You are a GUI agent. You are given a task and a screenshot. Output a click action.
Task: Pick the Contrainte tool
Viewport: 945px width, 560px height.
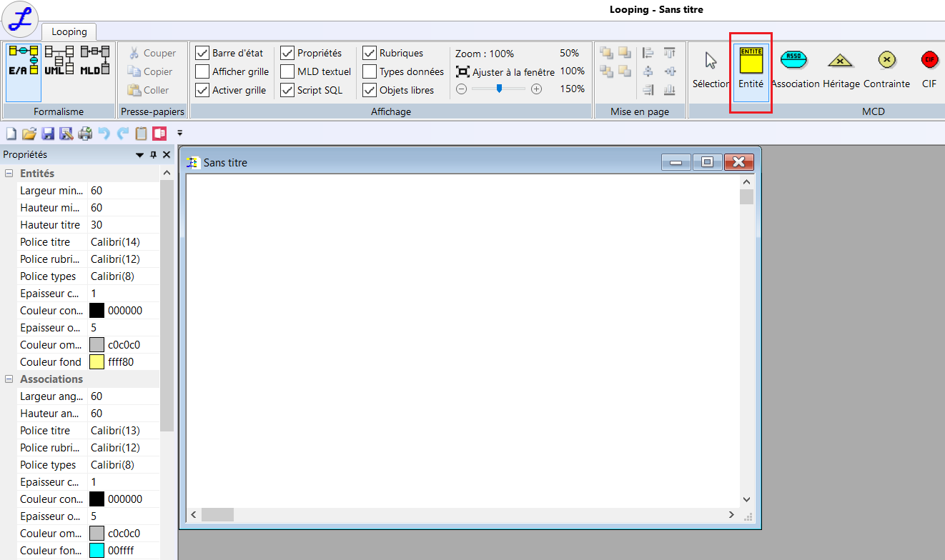(886, 71)
